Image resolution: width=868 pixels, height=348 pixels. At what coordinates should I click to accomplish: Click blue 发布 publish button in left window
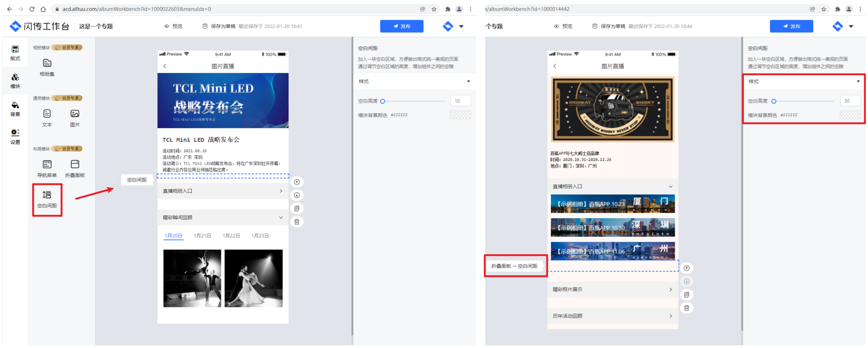[402, 26]
